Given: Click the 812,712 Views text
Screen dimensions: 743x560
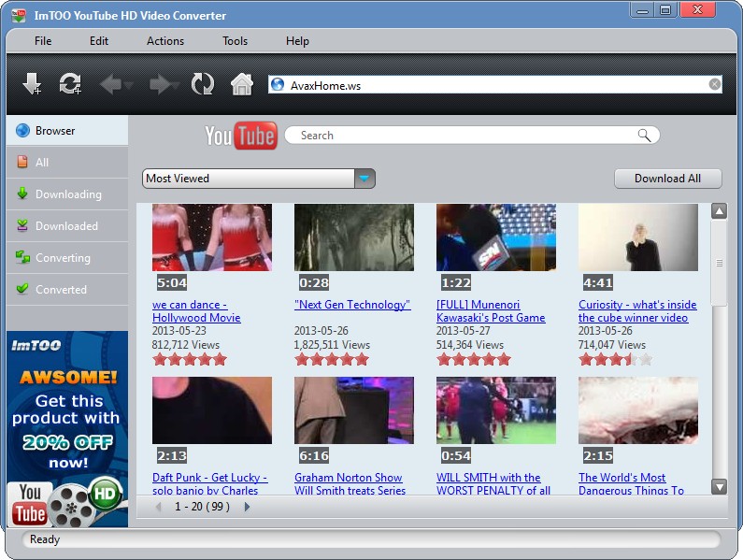Looking at the screenshot, I should tap(186, 345).
